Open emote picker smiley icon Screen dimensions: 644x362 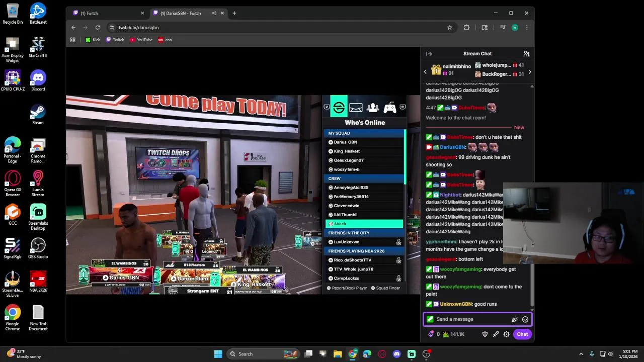pos(525,319)
